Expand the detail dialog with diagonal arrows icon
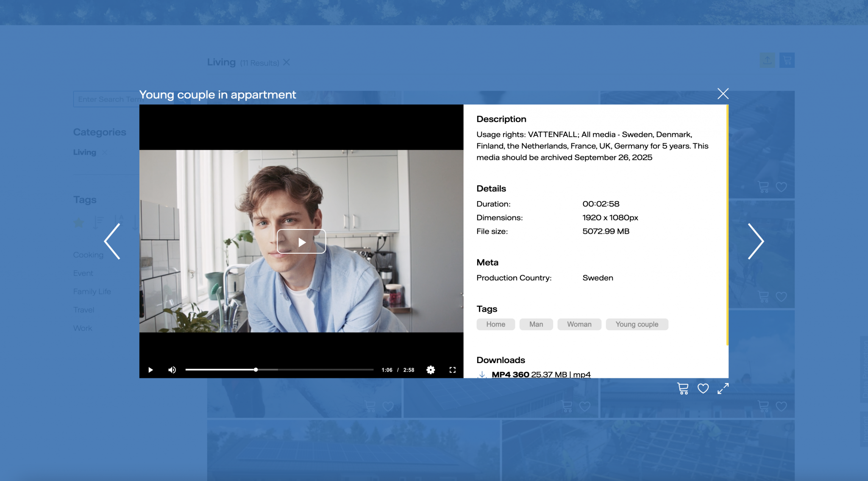868x481 pixels. click(x=723, y=389)
